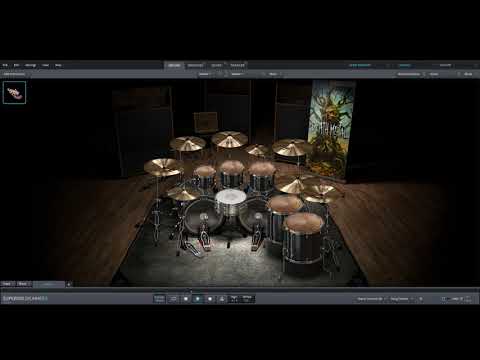The image size is (480, 360).
Task: Select the middle rack tom
Action: coord(232,173)
